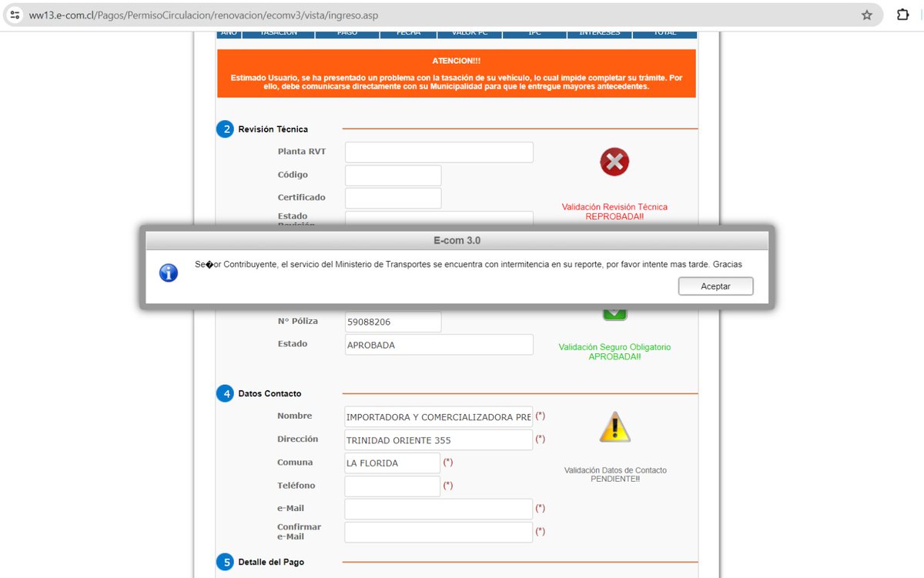Click the step 4 Datos Contacto badge
This screenshot has height=578, width=924.
pos(225,393)
